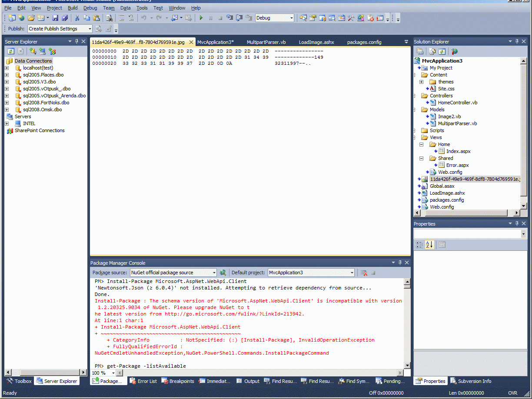Toggle auto-hide pin on Solution Explorer panel
The height and width of the screenshot is (399, 532).
point(517,42)
